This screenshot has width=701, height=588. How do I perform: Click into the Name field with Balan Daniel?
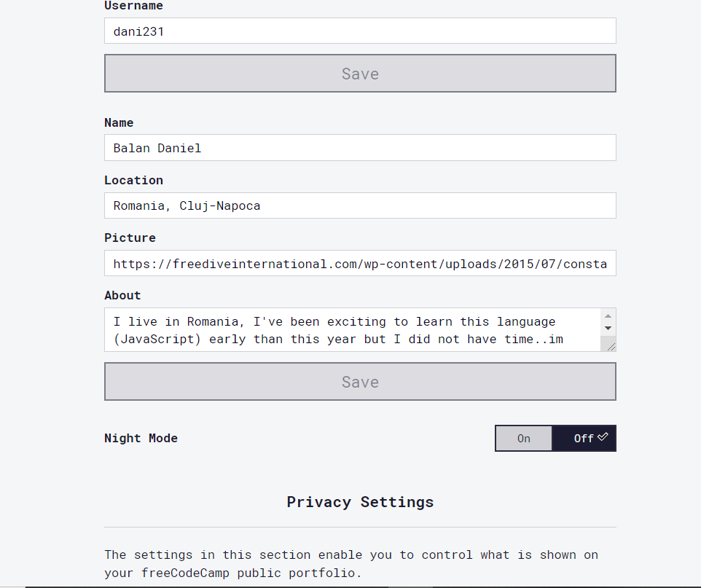[360, 148]
